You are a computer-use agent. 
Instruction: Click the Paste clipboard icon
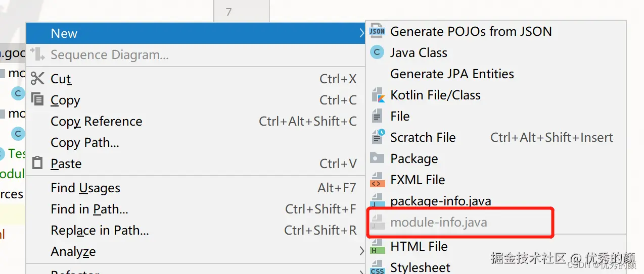click(37, 163)
